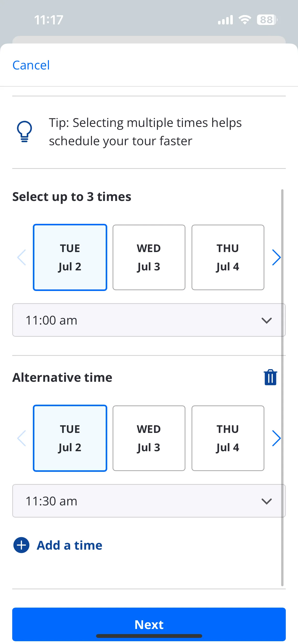Select WED Jul 3 in the first date row
The image size is (298, 644).
[149, 257]
